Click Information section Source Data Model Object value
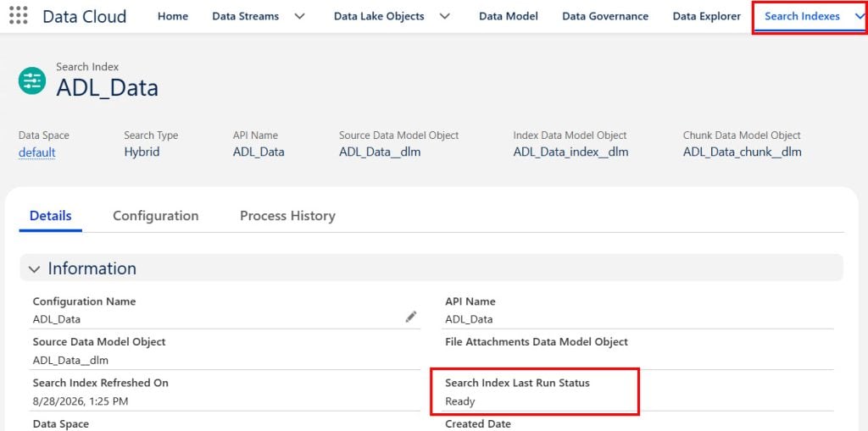Viewport: 868px width, 431px height. [70, 360]
